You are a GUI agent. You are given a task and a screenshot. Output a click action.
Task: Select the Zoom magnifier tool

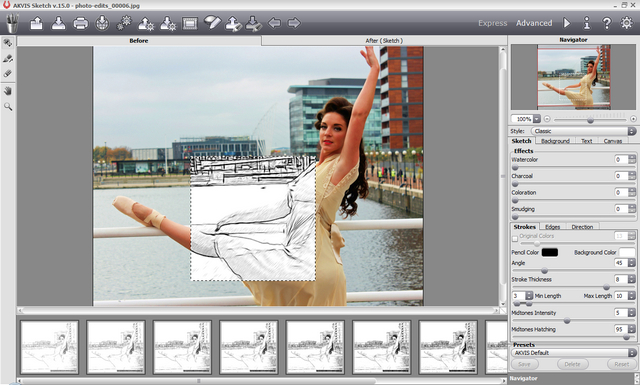coord(8,107)
